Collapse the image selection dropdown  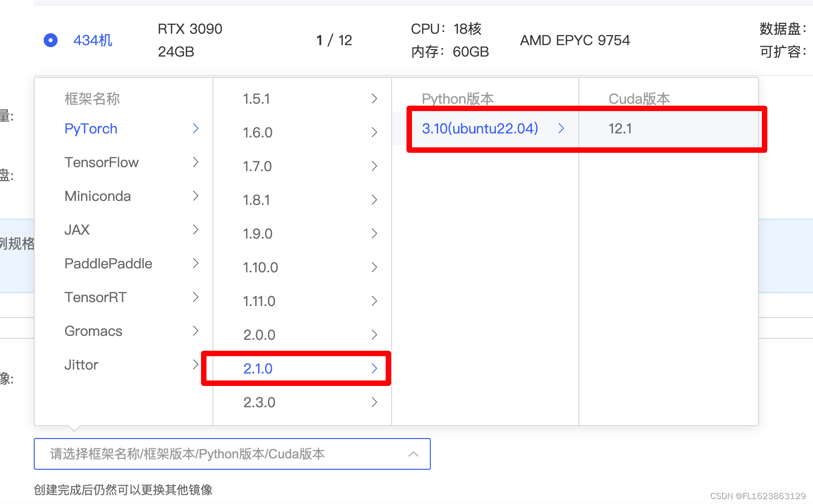point(413,454)
